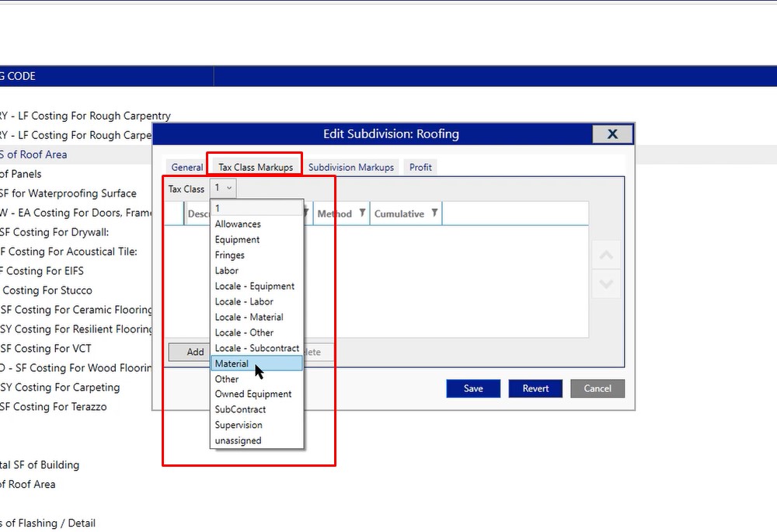Open the Tax Class dropdown box

223,188
